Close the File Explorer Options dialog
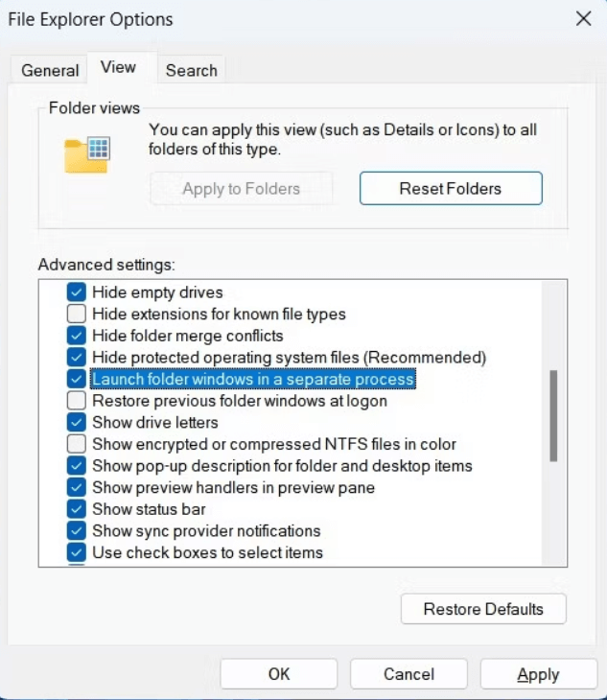This screenshot has width=607, height=700. [583, 19]
